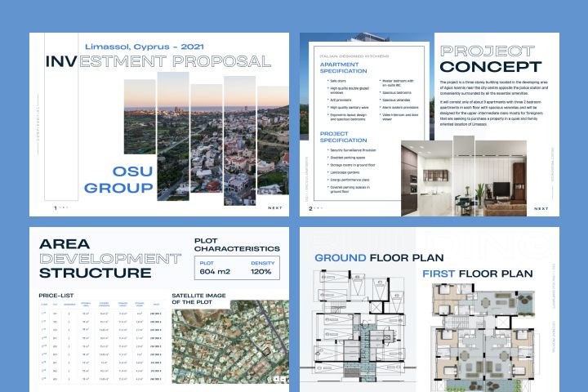Click the 'Spacious verandas' bullet

tap(396, 100)
